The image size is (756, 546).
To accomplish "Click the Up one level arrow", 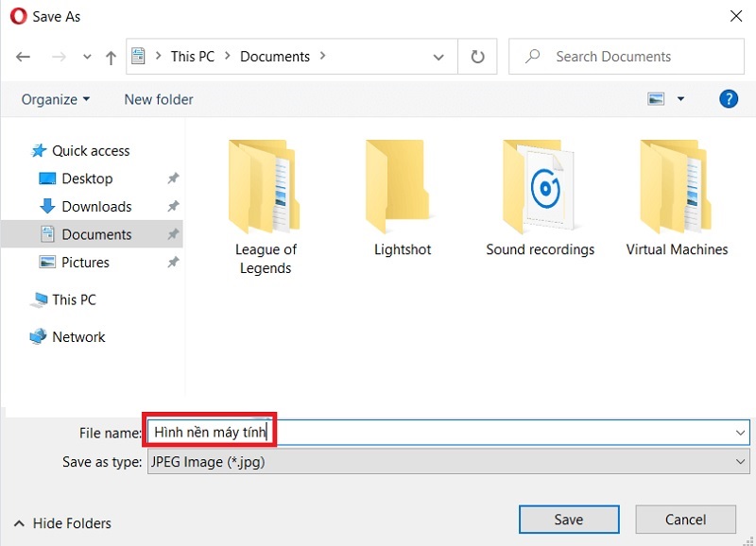I will (111, 57).
